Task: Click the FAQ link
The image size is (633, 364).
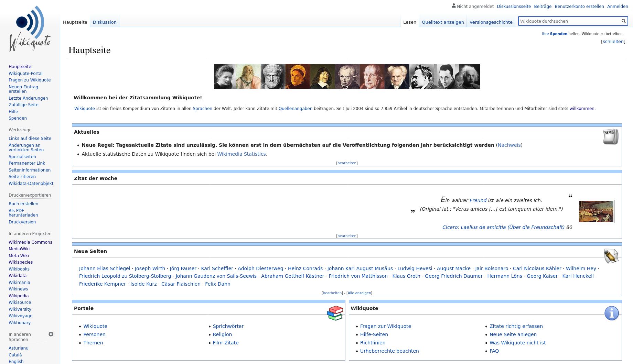Action: pos(494,351)
